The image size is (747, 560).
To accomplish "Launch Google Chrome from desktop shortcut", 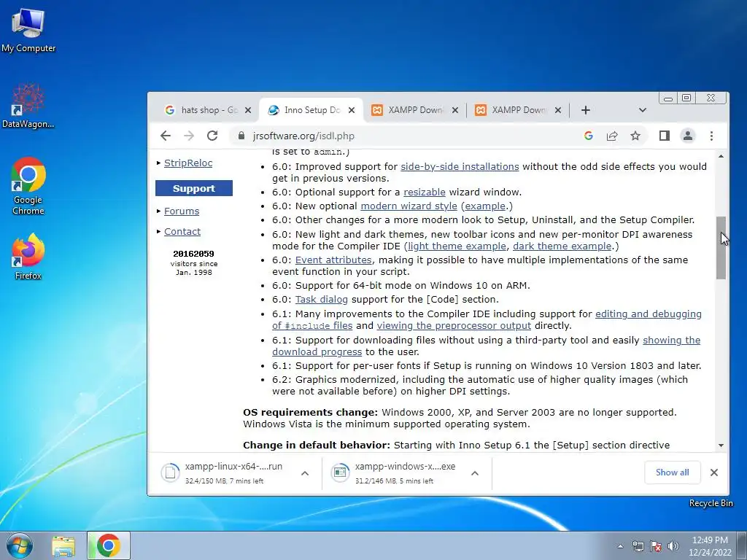I will [x=28, y=186].
